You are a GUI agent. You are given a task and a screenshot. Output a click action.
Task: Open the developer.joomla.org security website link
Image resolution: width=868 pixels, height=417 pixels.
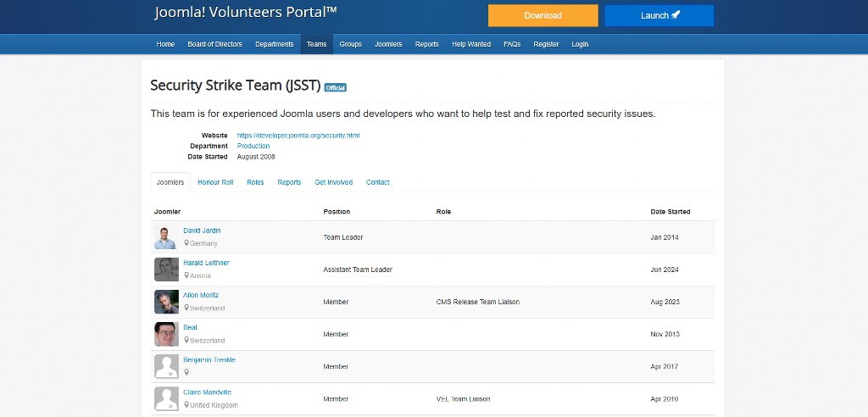pos(298,135)
